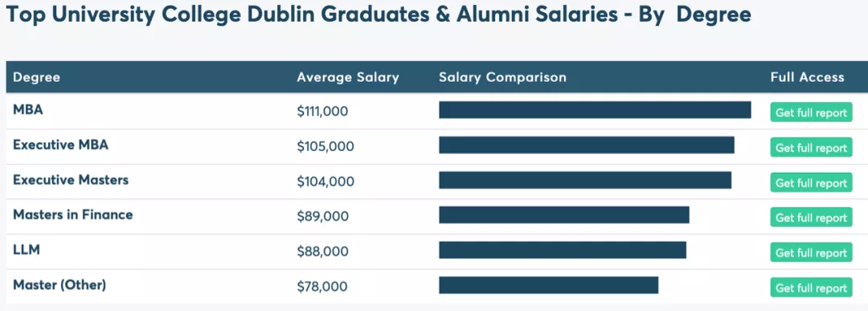This screenshot has width=868, height=311.
Task: Select the Degree column header
Action: point(36,77)
